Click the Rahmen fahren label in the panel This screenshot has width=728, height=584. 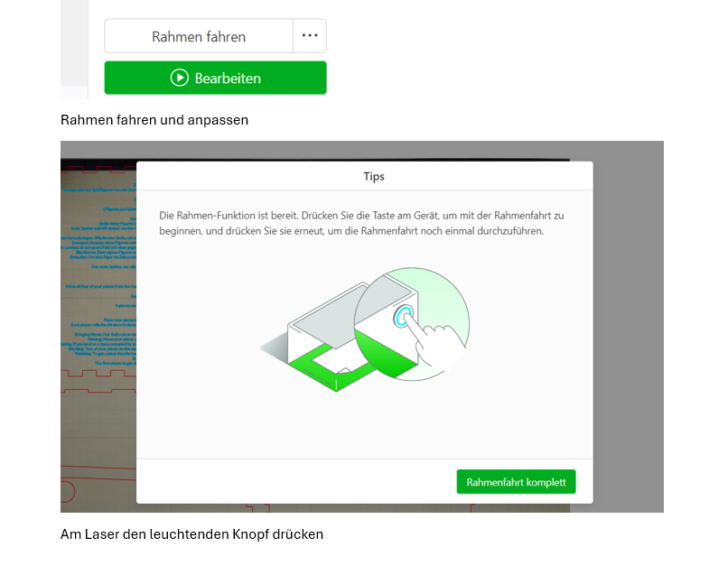199,36
